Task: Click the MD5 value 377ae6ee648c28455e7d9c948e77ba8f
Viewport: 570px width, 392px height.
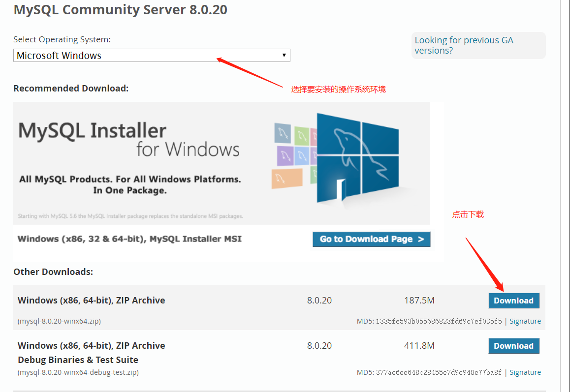Action: 439,372
